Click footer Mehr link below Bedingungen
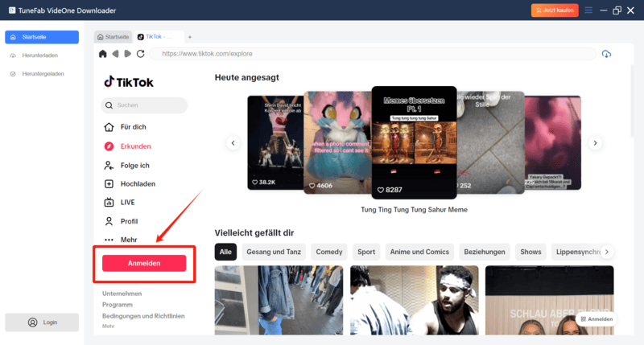The image size is (644, 345). pos(108,327)
